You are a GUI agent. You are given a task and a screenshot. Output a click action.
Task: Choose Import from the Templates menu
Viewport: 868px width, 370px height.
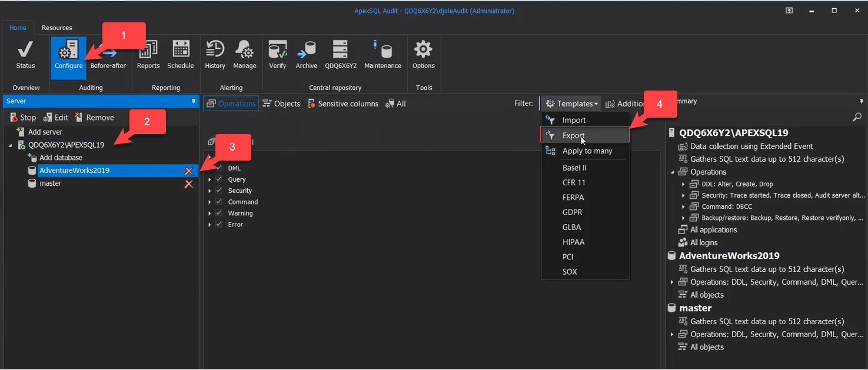click(x=586, y=120)
